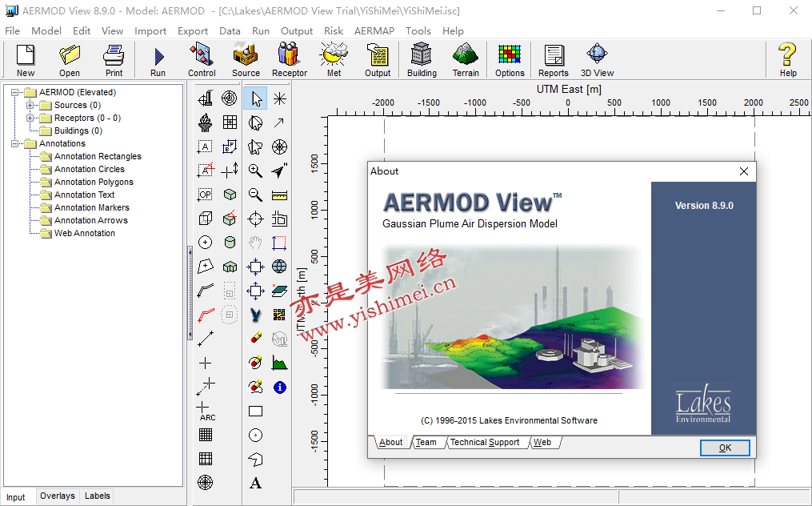Select the ARC receptor tool
The width and height of the screenshot is (812, 506).
(206, 412)
